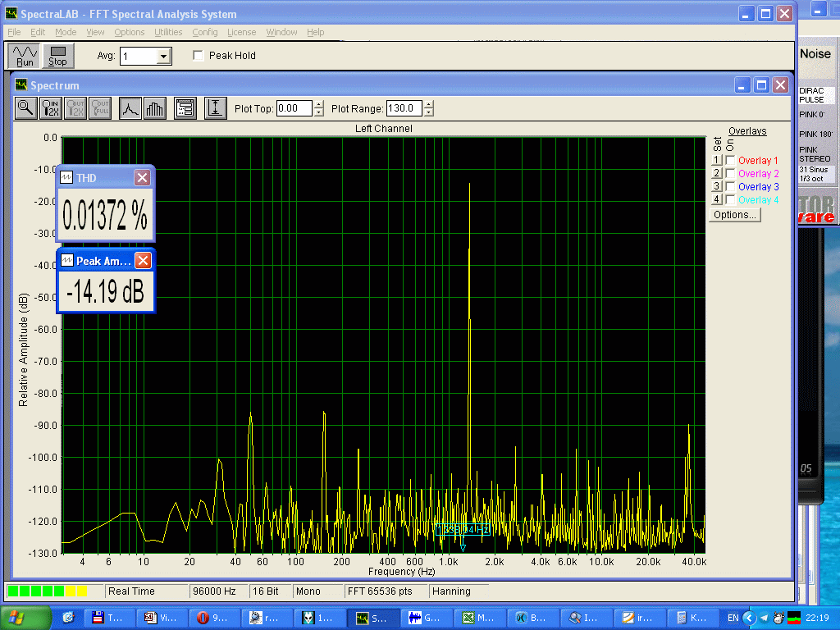Open overlay Options... dialog
The image size is (840, 630).
(734, 215)
